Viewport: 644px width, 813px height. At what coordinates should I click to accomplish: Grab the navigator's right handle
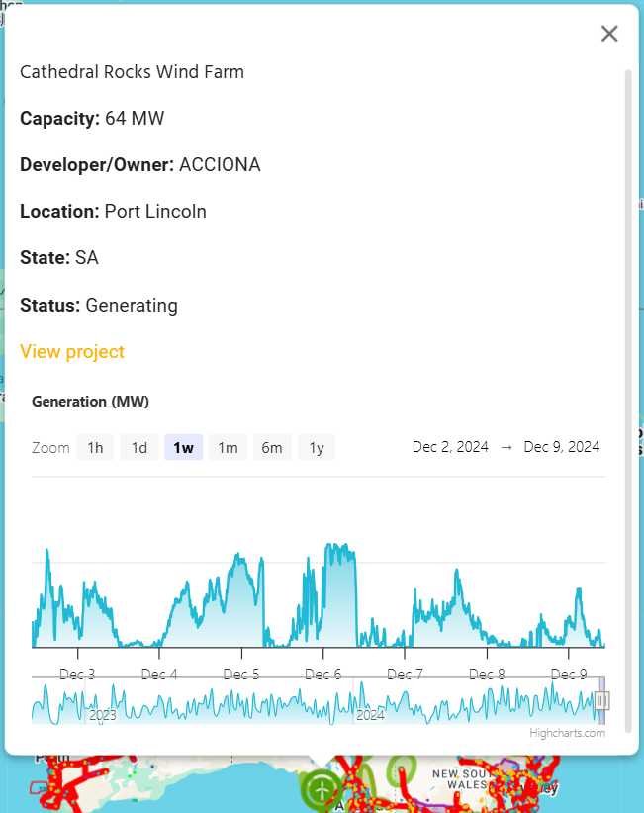click(601, 700)
